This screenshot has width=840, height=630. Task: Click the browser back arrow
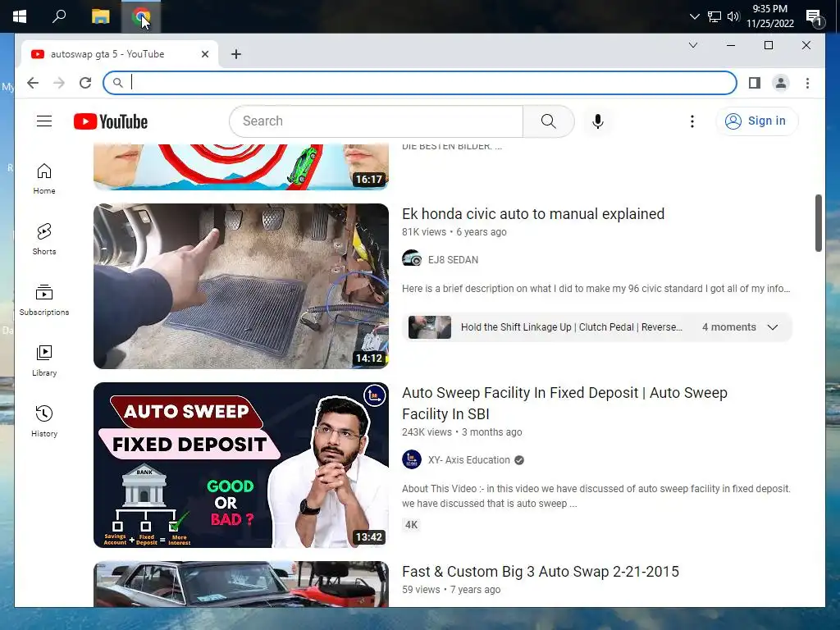point(33,83)
